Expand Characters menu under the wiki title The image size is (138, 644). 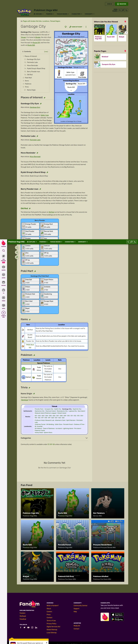pos(77,14)
